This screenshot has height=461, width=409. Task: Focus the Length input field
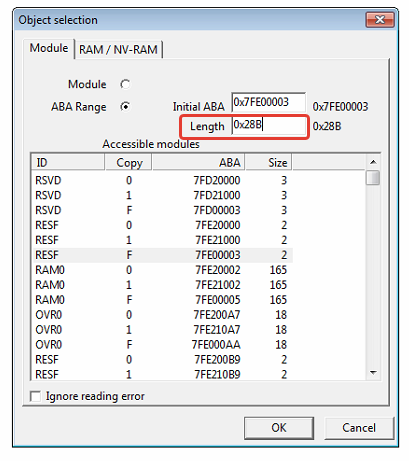click(268, 125)
